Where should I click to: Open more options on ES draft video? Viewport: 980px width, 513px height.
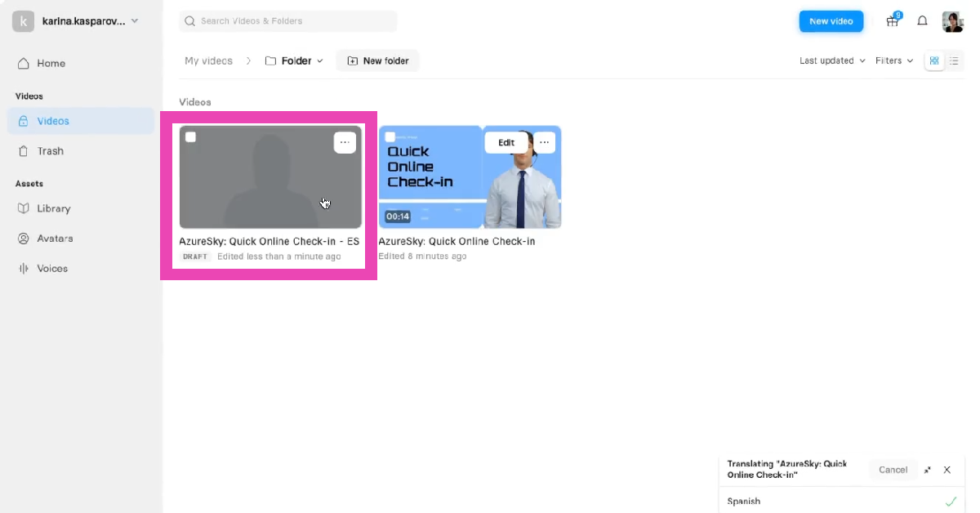click(x=345, y=142)
